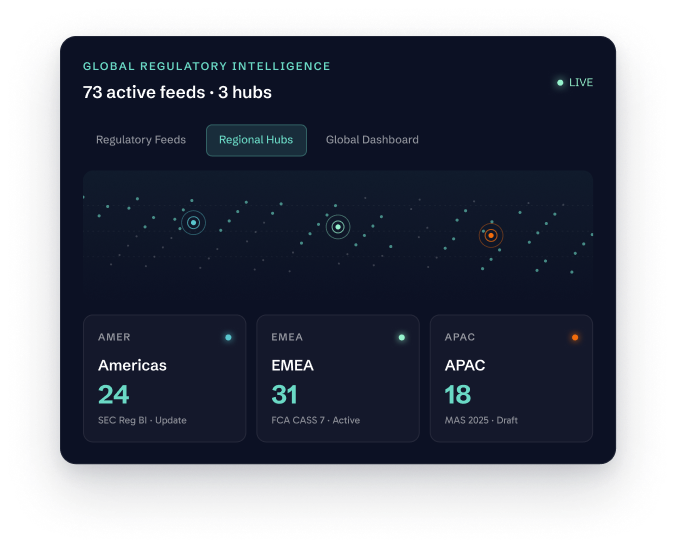Click the Americas feed count 24
Viewport: 677px width, 549px height.
(114, 394)
